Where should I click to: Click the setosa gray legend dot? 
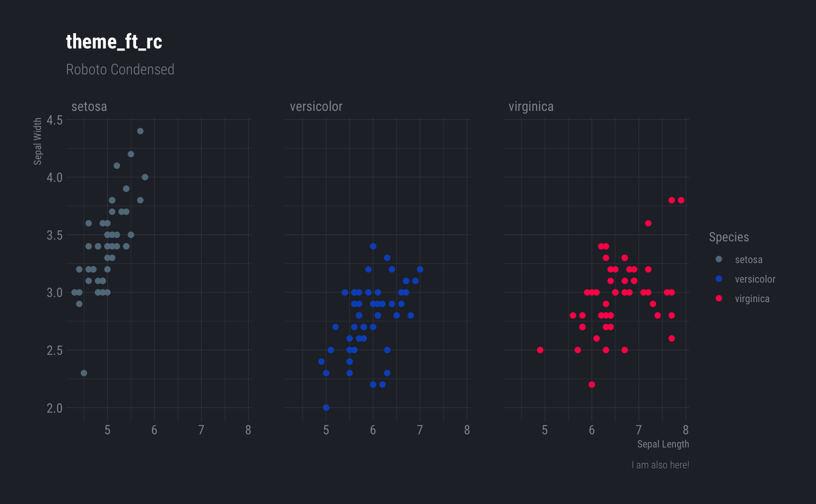coord(719,259)
